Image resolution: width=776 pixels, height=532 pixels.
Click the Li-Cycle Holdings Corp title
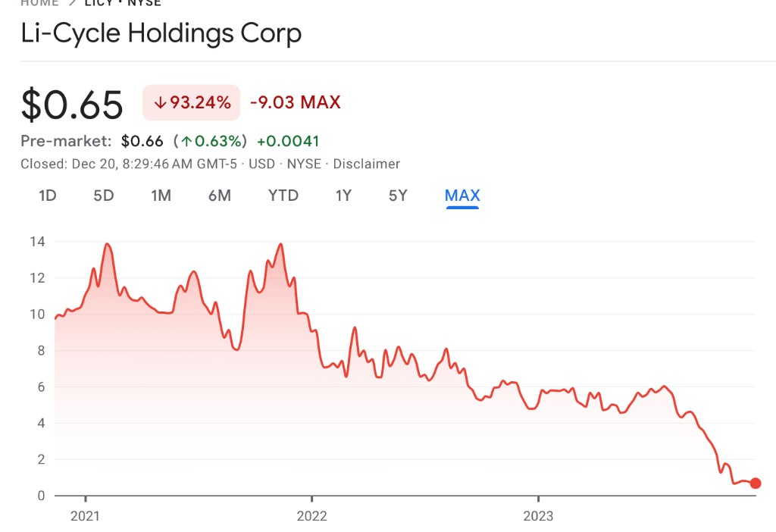point(161,34)
